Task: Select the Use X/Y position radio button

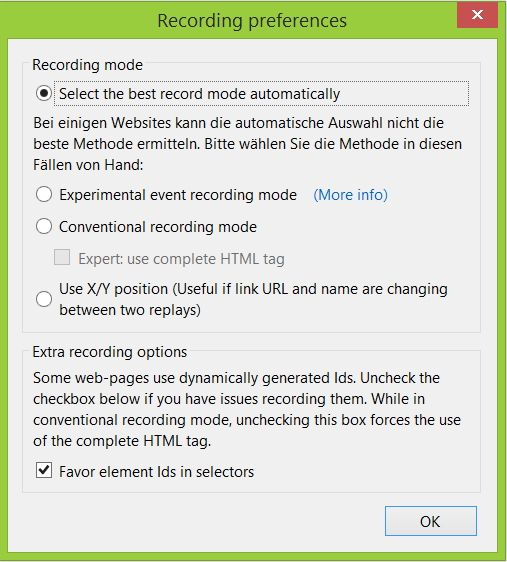Action: tap(44, 299)
